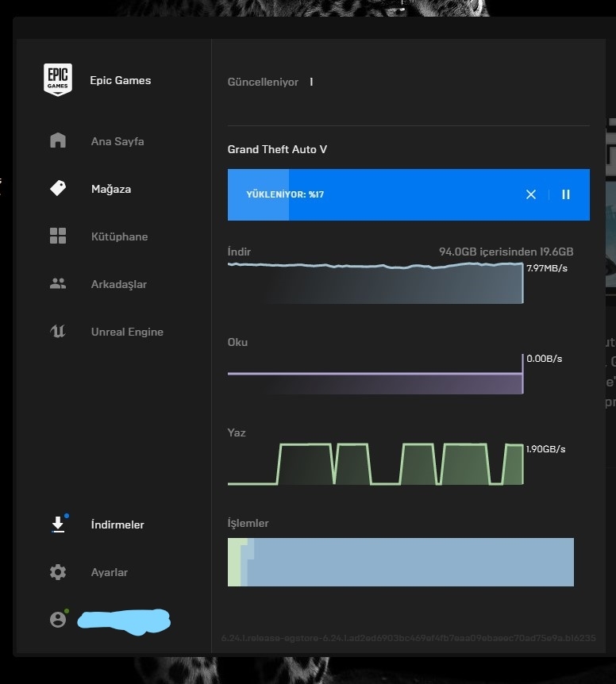Click the 1.90GB/s write speed value

[x=545, y=449]
